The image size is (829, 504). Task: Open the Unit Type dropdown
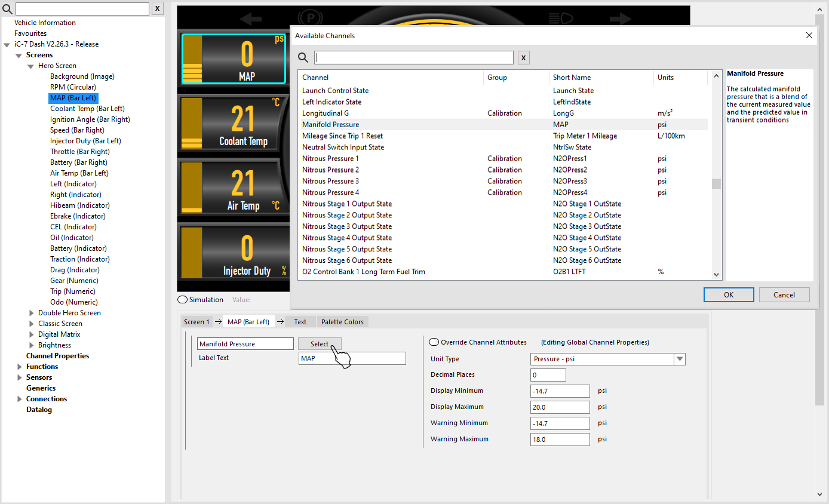[679, 359]
